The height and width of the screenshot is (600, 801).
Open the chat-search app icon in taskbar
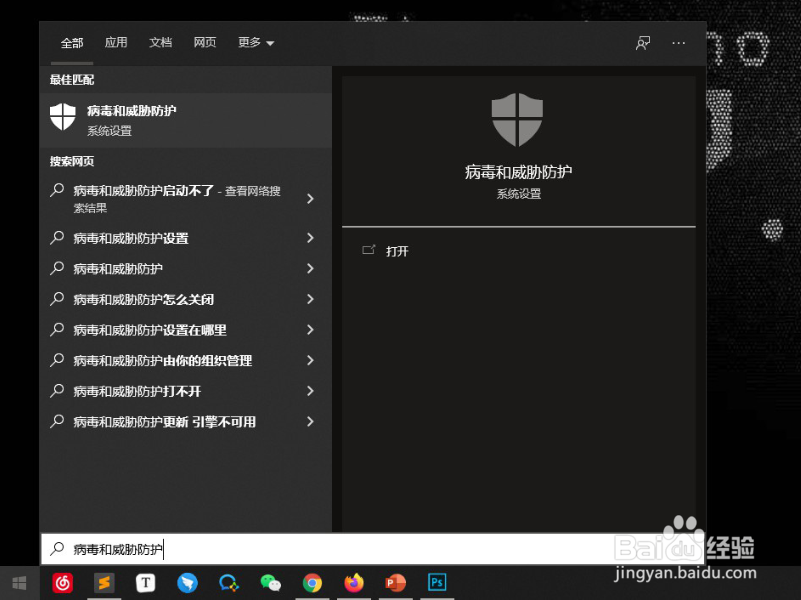[x=228, y=583]
